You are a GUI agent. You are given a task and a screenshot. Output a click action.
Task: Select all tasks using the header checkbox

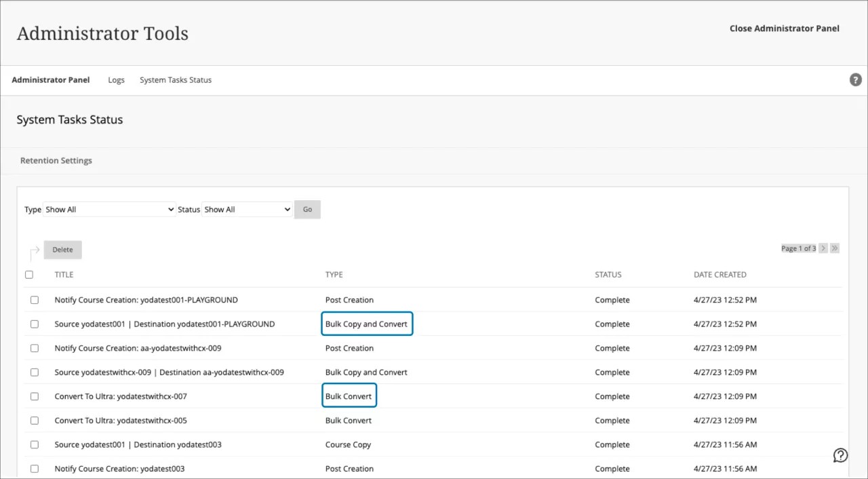pos(28,274)
